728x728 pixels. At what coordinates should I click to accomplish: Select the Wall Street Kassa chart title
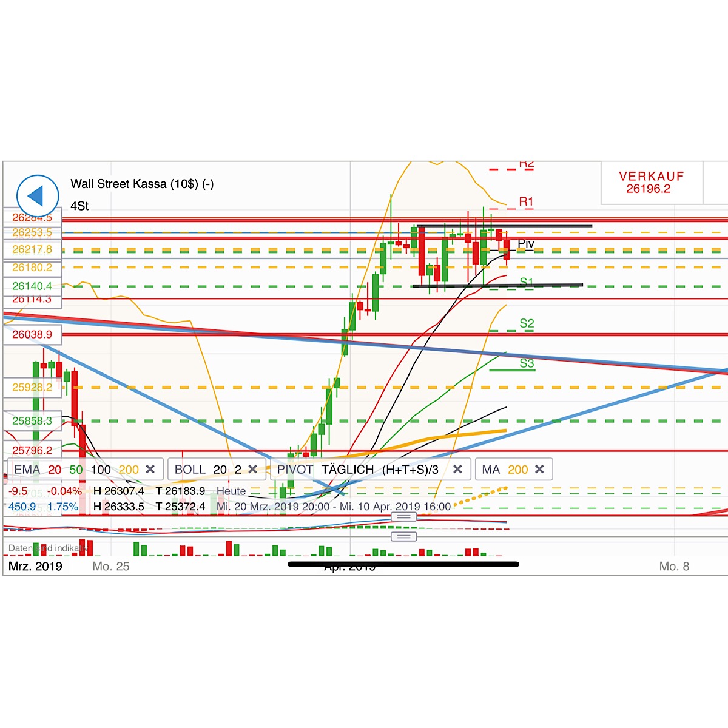click(143, 184)
